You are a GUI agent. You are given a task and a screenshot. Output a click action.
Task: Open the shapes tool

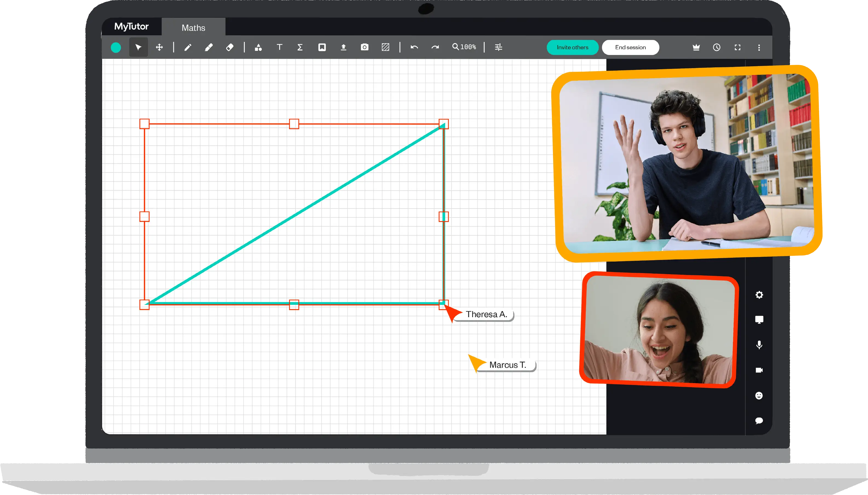click(x=258, y=47)
